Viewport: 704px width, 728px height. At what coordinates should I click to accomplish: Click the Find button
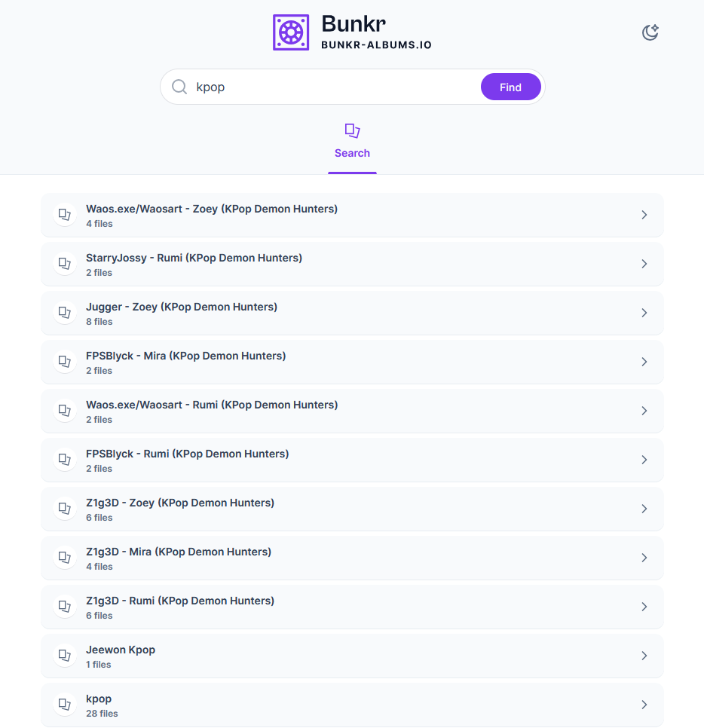pyautogui.click(x=510, y=87)
